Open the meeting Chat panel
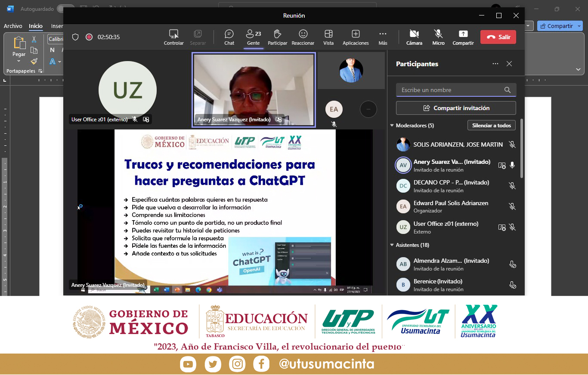Image resolution: width=588 pixels, height=375 pixels. tap(229, 37)
